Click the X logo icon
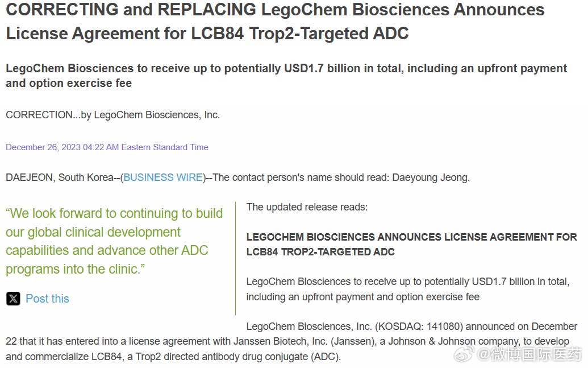The height and width of the screenshot is (368, 588). tap(13, 299)
